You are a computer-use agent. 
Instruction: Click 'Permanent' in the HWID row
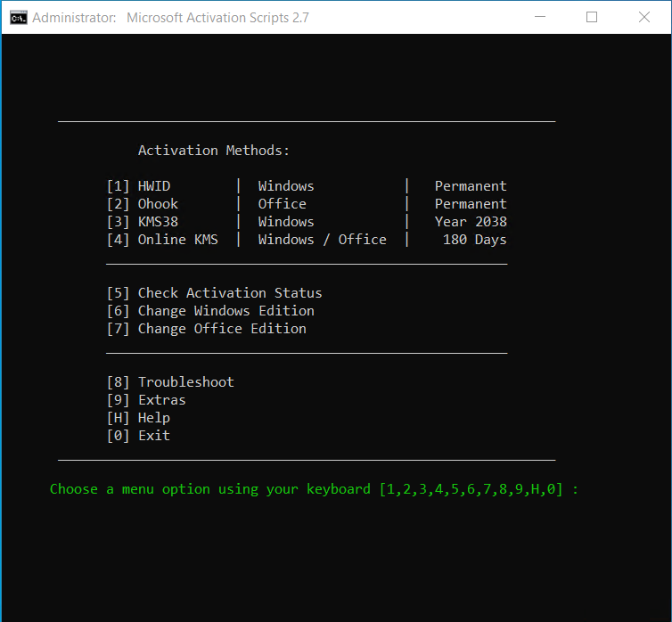[x=471, y=186]
